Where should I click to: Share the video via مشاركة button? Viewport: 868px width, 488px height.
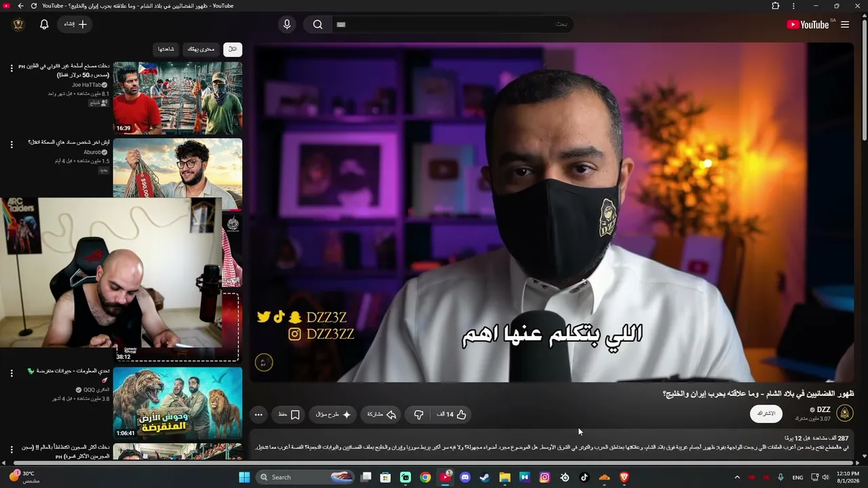point(382,414)
